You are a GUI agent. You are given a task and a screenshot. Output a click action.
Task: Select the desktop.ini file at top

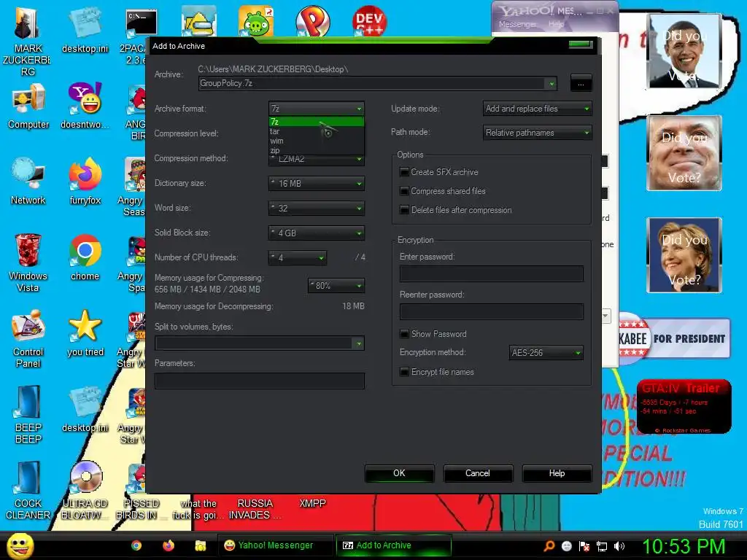coord(85,29)
